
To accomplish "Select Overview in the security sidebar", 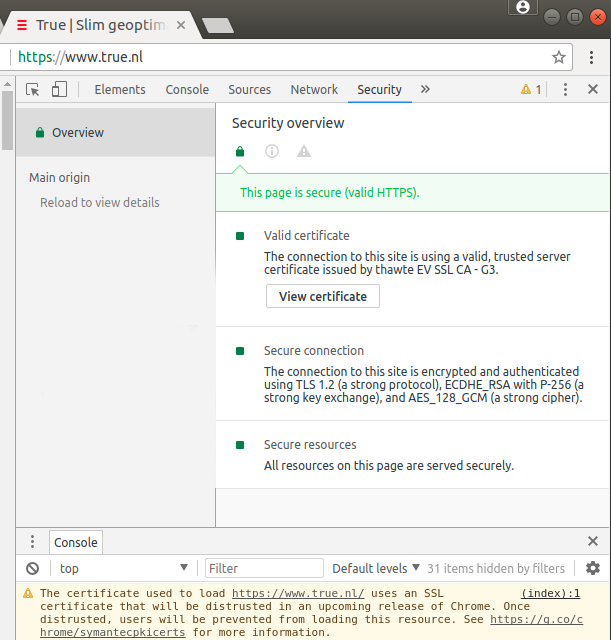I will [116, 133].
